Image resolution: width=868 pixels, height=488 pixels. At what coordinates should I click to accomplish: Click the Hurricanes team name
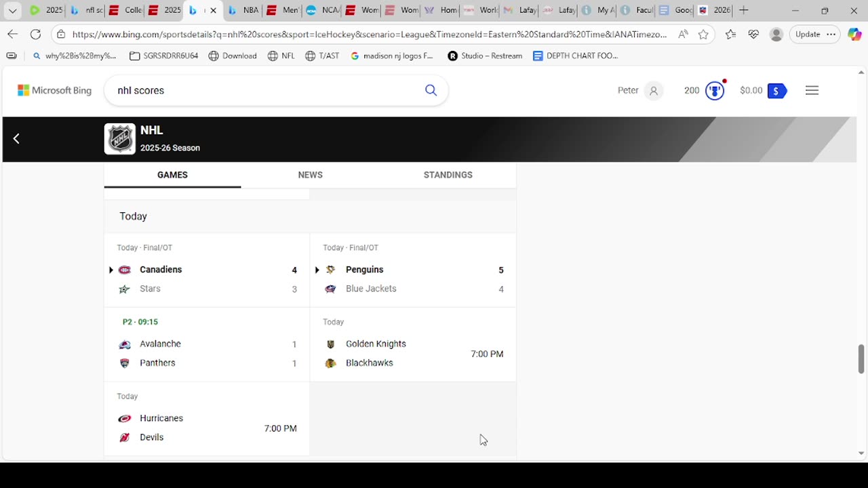[x=161, y=419]
